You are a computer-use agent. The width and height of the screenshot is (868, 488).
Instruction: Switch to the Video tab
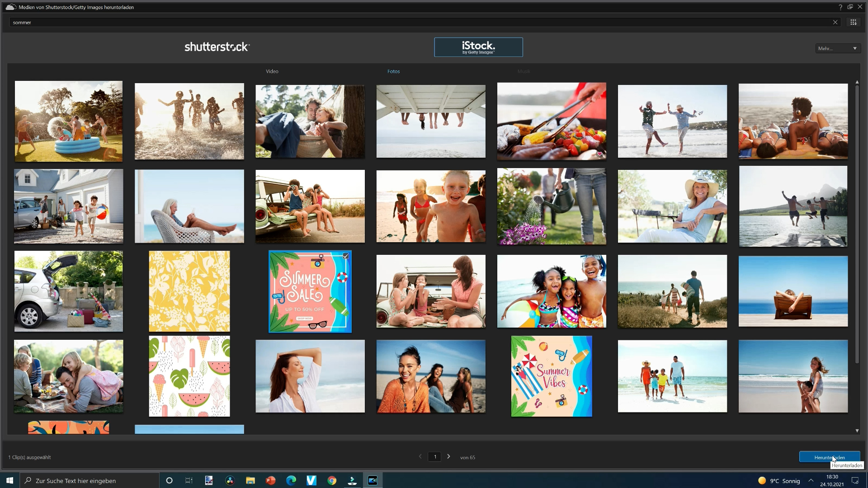272,71
